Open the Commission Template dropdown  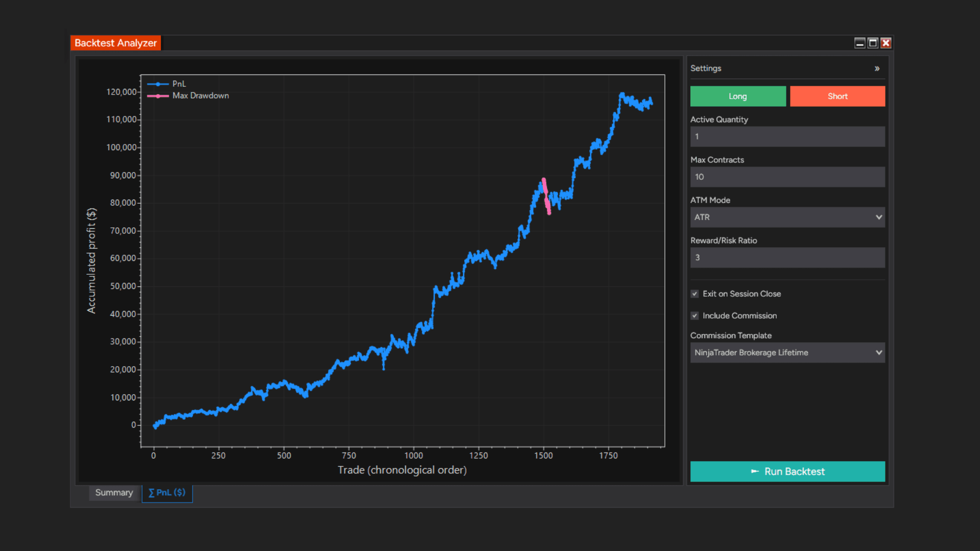[x=787, y=352]
